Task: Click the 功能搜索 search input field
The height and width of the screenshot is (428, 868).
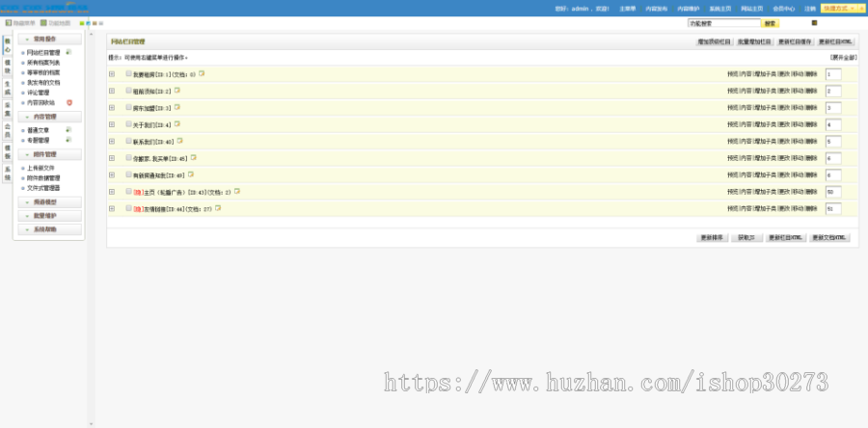Action: [x=724, y=23]
